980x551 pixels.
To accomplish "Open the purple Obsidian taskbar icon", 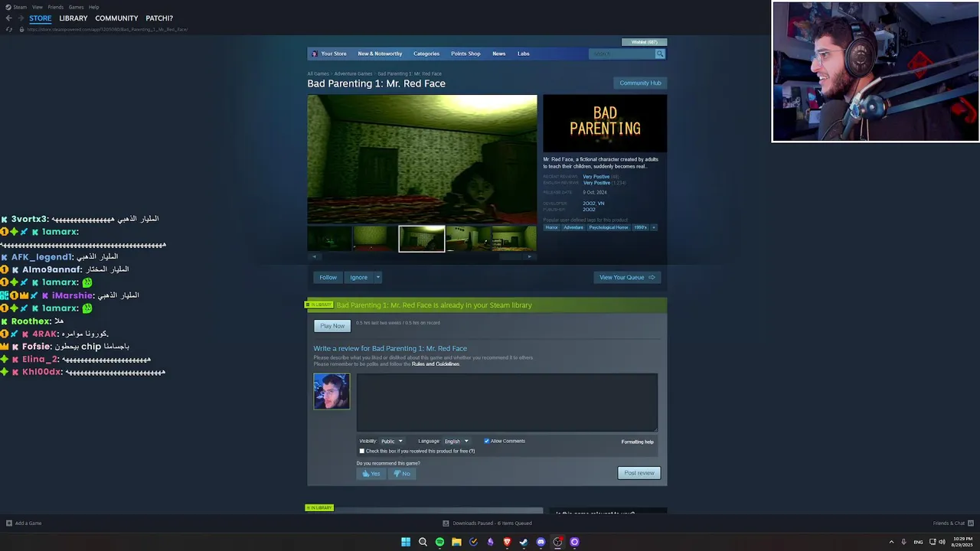I will tap(490, 542).
